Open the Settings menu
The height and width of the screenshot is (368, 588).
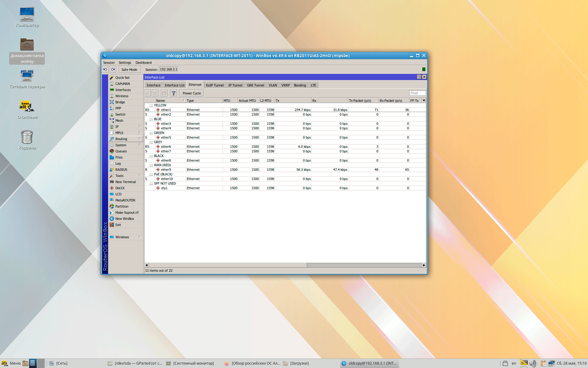[x=125, y=63]
